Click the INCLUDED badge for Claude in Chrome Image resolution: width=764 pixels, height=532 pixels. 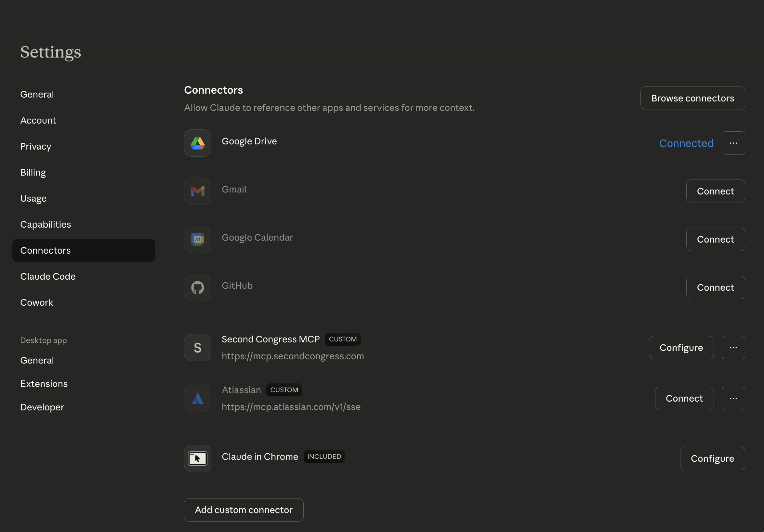point(324,457)
